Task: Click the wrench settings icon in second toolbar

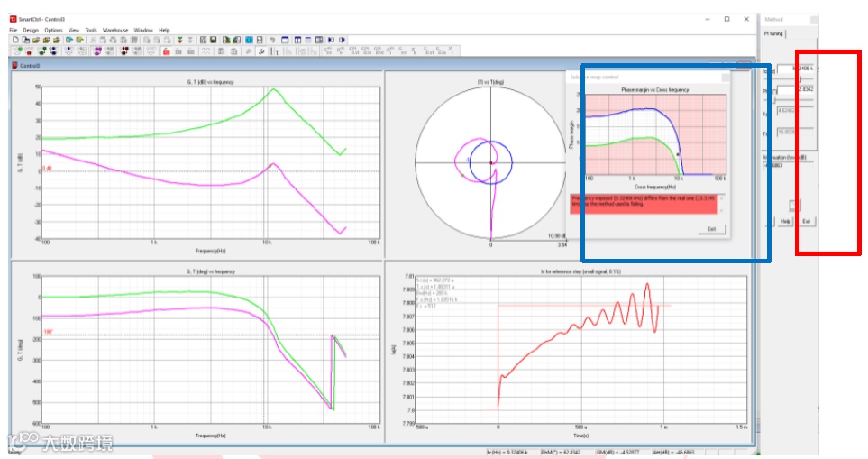Action: click(x=261, y=50)
